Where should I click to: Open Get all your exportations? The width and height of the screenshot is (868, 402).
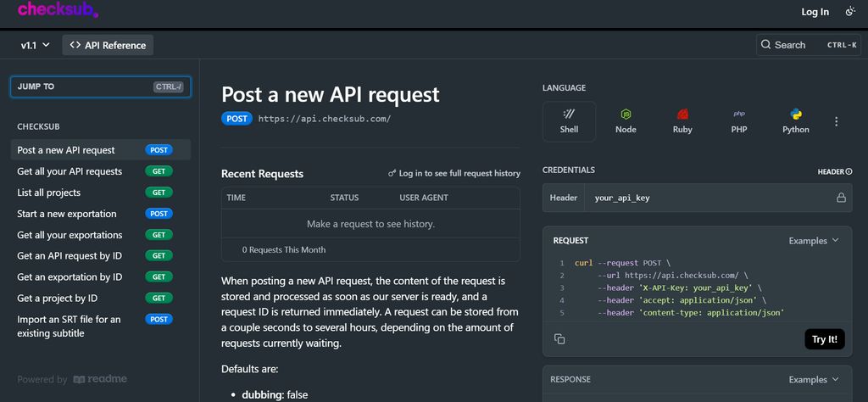[x=101, y=235]
